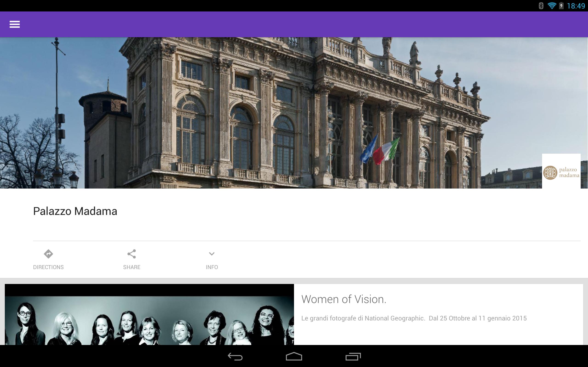Tap the Palazzo Madama building header photo
Screen dimensions: 588x367
point(267,113)
